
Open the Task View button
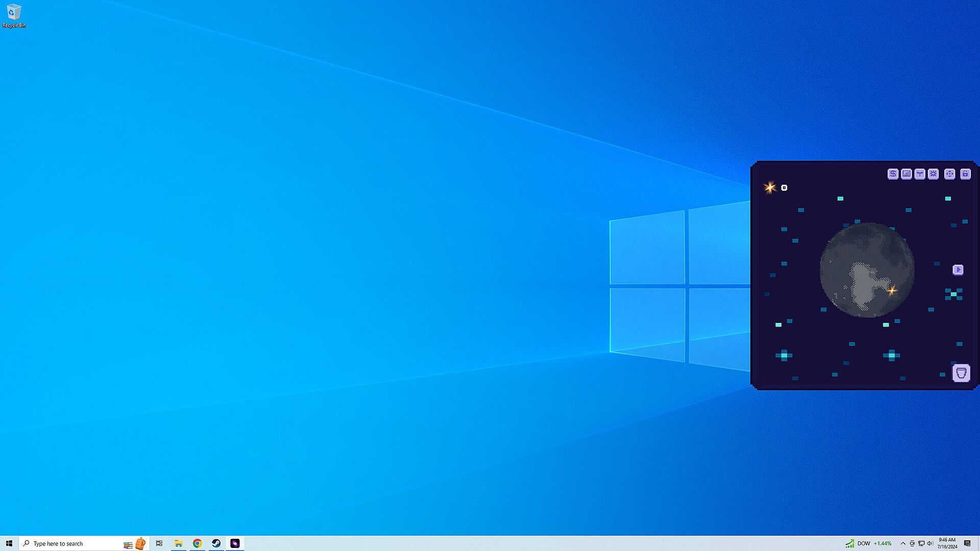pos(159,543)
